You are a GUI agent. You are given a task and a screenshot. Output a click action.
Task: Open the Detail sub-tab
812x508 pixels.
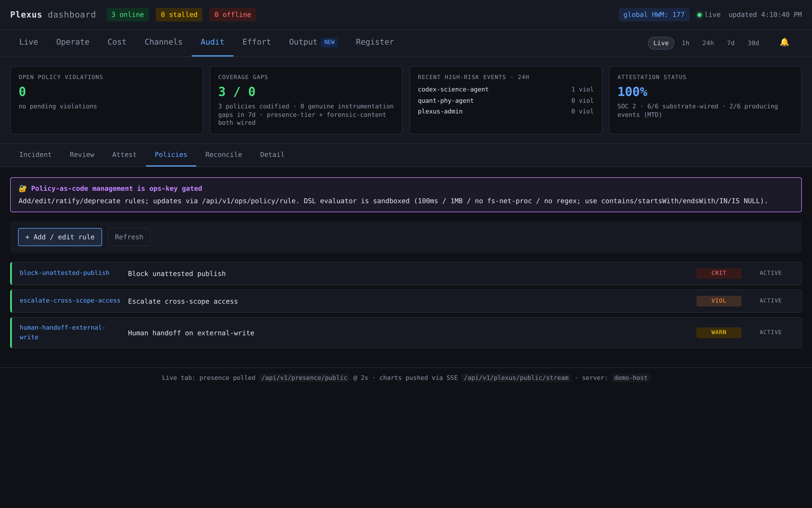tap(272, 155)
